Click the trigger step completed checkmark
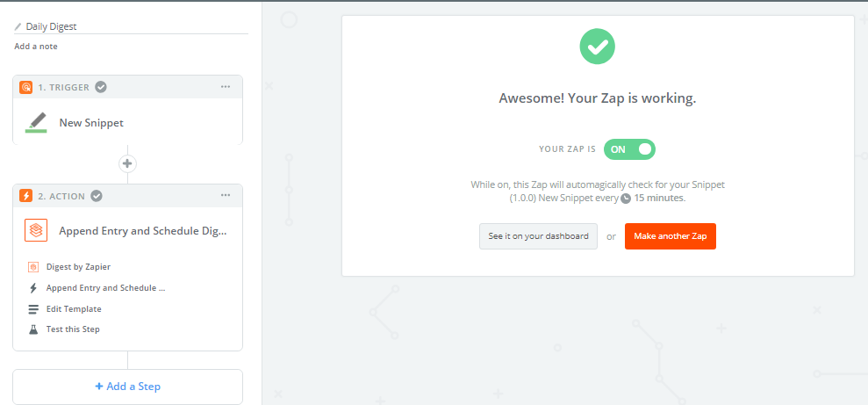 coord(101,87)
